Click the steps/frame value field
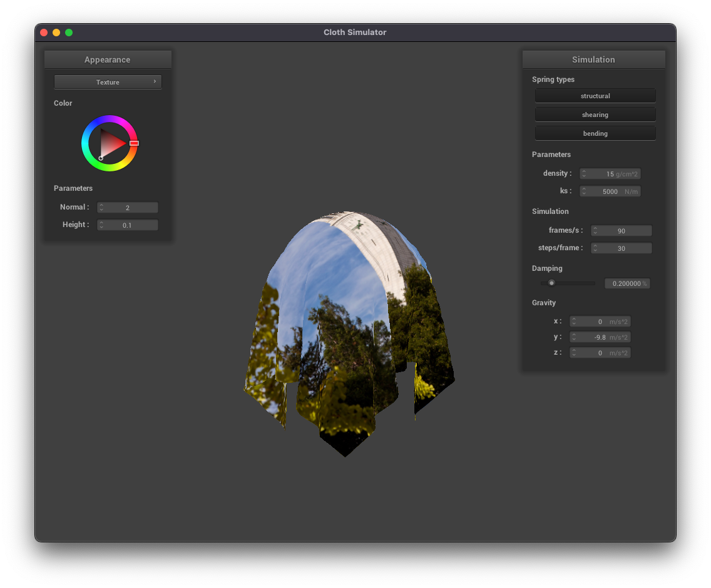 coord(621,248)
